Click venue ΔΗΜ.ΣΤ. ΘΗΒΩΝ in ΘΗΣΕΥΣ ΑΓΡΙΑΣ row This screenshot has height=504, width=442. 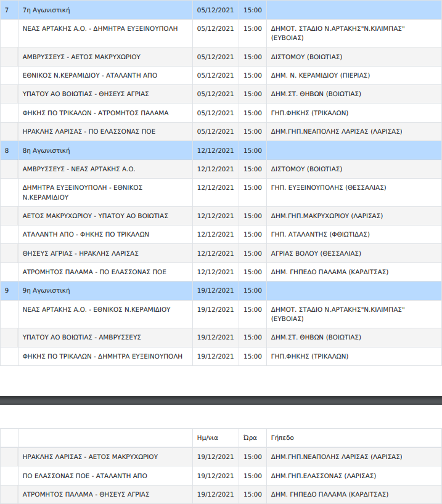(x=316, y=94)
